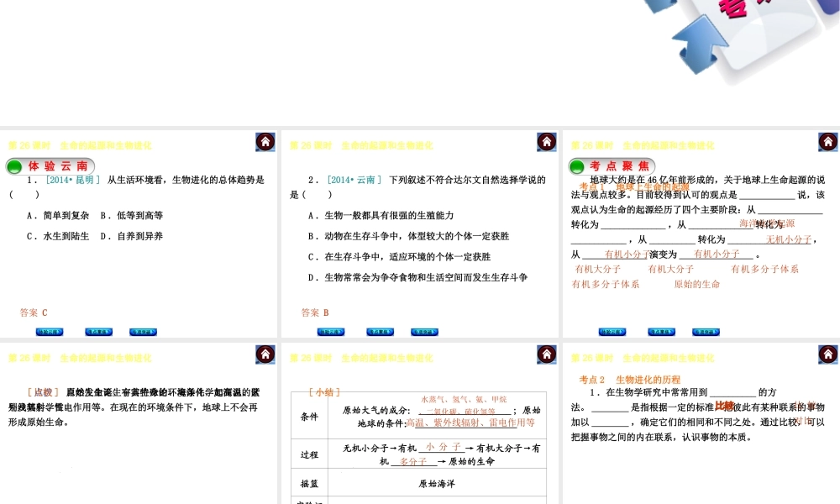840x504 pixels.
Task: Click middle blue nav button on 考点聚焦 slide
Action: [661, 332]
